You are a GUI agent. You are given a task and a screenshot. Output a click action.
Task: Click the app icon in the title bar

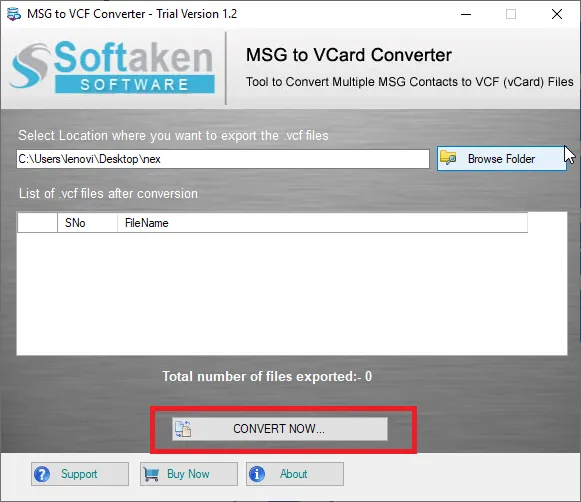coord(14,14)
